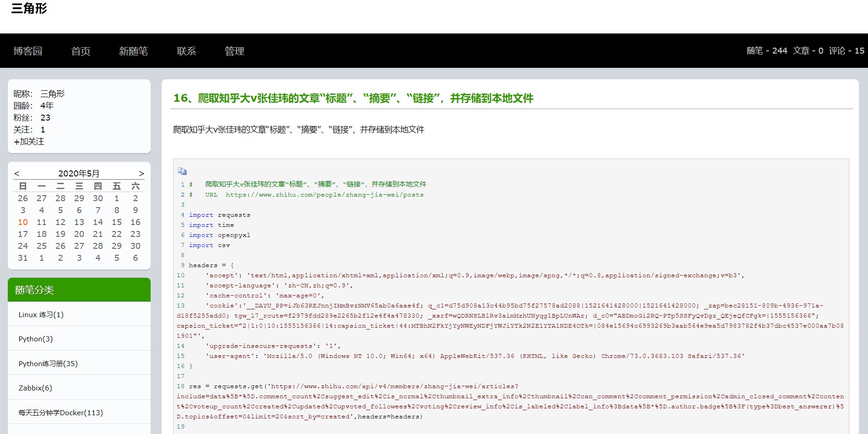Click the blog title 三角形 in header
The height and width of the screenshot is (434, 868).
[29, 8]
